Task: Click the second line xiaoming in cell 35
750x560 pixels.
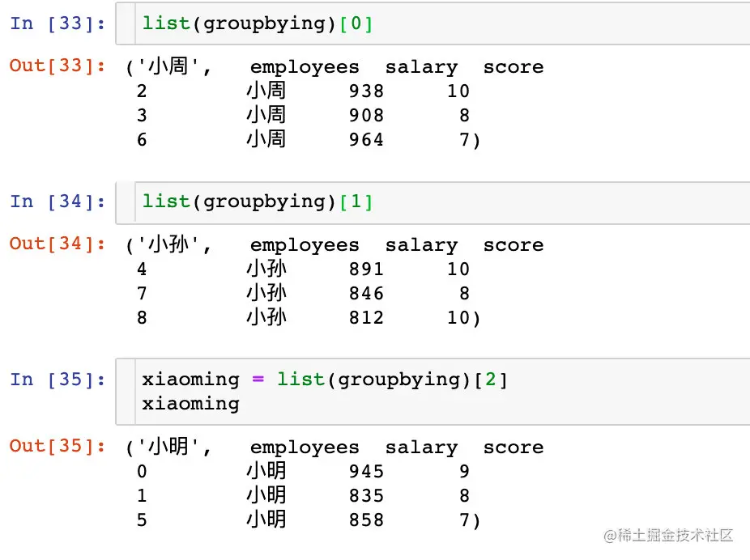Action: pyautogui.click(x=190, y=404)
